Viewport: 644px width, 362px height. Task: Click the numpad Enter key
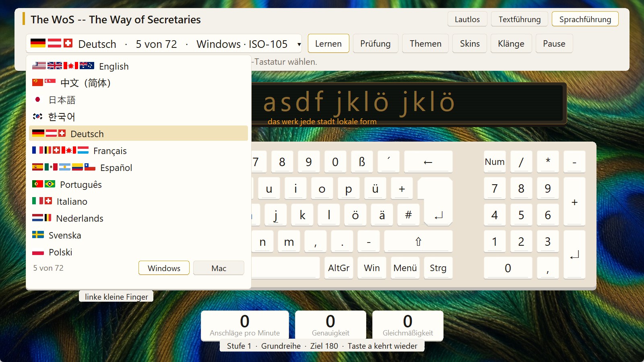(574, 255)
